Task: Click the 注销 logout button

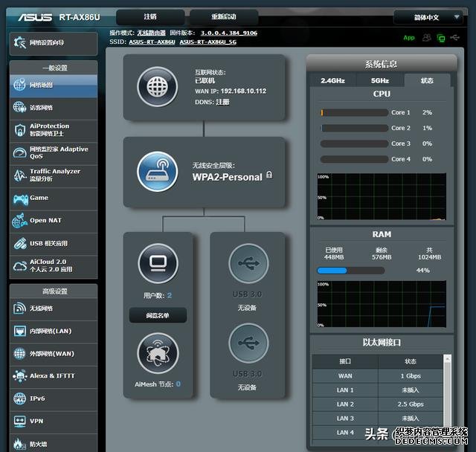Action: coord(150,16)
